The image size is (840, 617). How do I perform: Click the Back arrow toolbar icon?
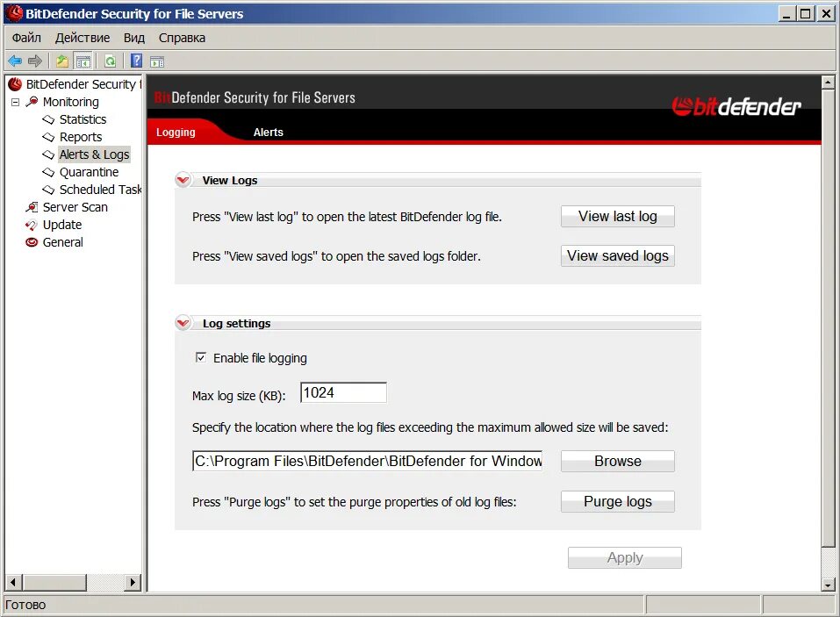[x=15, y=61]
